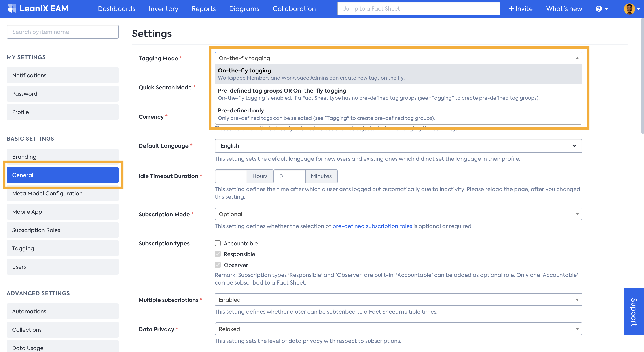Expand the Data Privacy dropdown
Viewport: 644px width, 352px height.
point(398,329)
